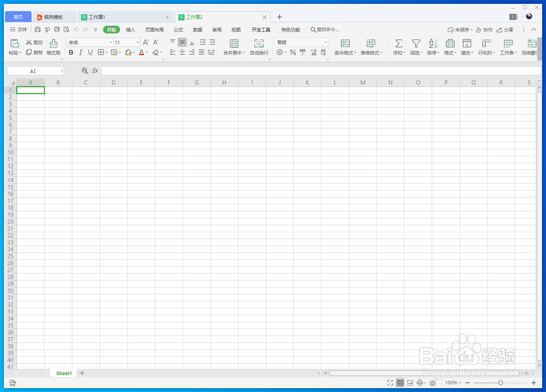Click the zoom magnifier icon beside fx
The width and height of the screenshot is (546, 392).
click(x=85, y=71)
